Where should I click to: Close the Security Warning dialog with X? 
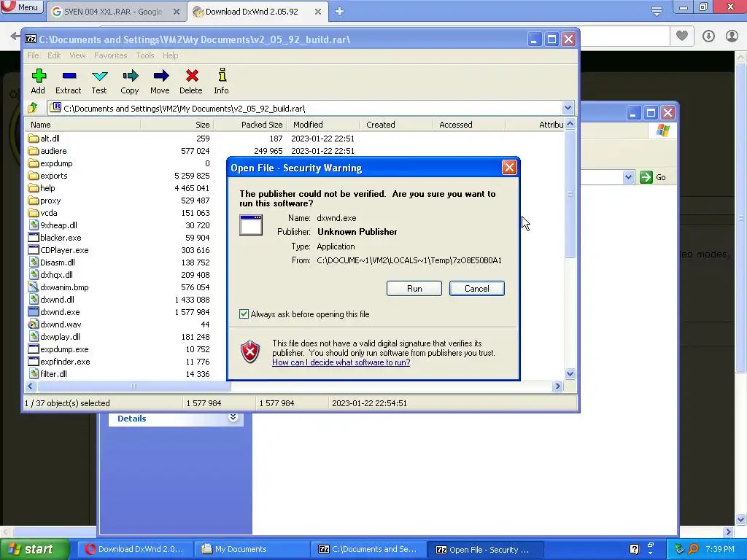coord(509,167)
